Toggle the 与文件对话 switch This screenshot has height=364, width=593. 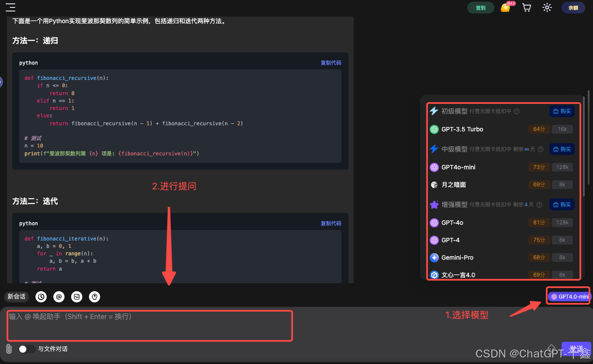point(27,349)
